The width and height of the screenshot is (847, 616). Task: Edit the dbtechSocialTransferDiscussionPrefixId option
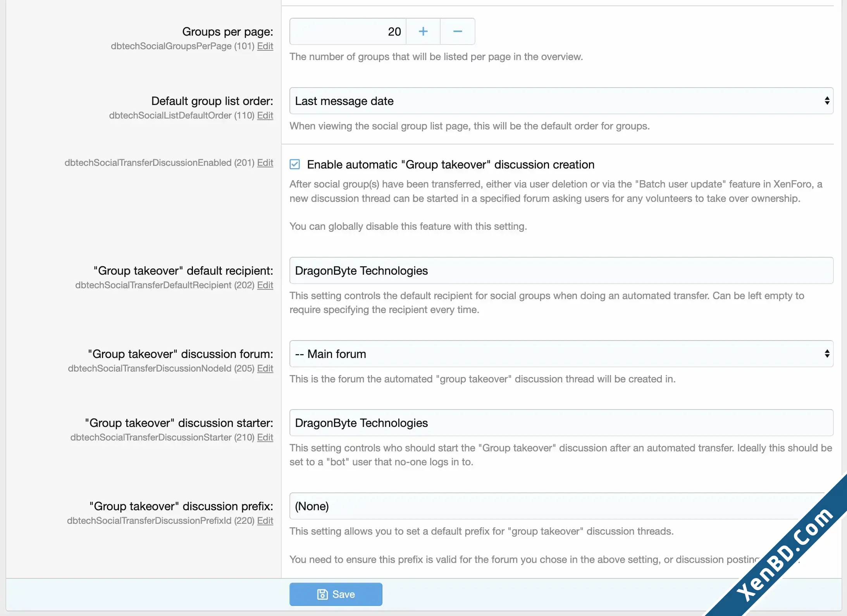tap(265, 521)
